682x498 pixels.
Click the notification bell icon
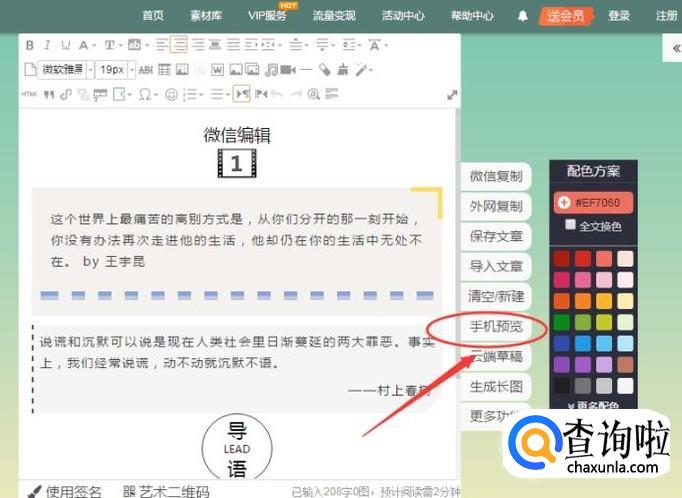522,16
